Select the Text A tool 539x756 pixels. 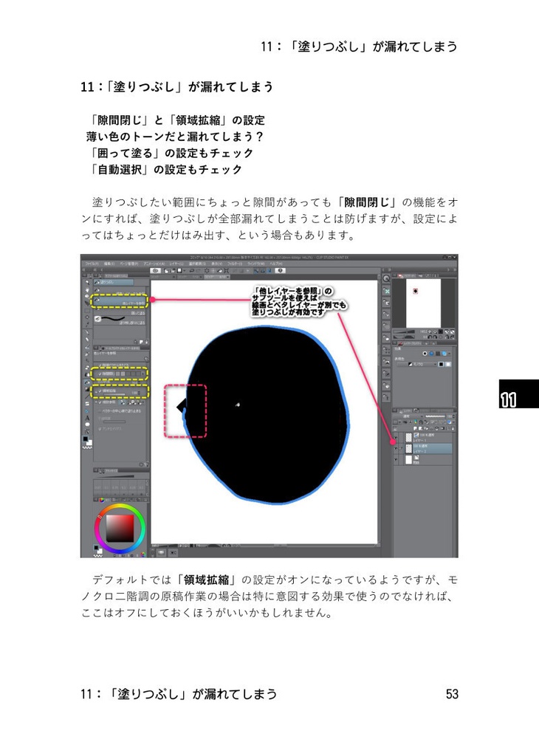tap(87, 418)
